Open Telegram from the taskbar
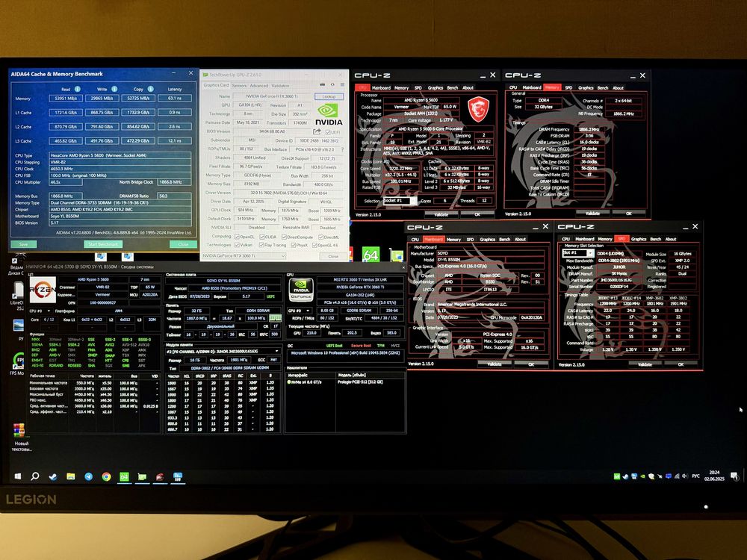This screenshot has height=560, width=747. (x=89, y=476)
